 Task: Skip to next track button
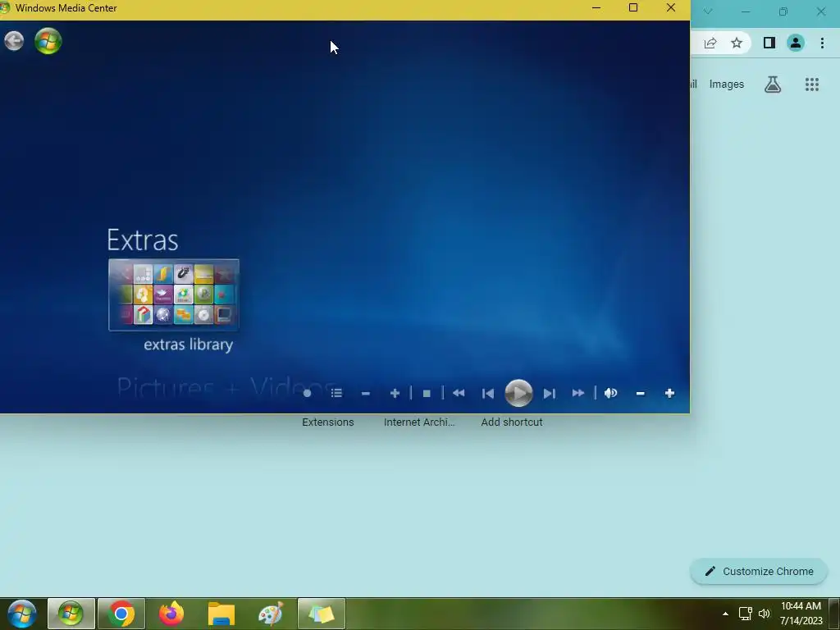tap(549, 393)
